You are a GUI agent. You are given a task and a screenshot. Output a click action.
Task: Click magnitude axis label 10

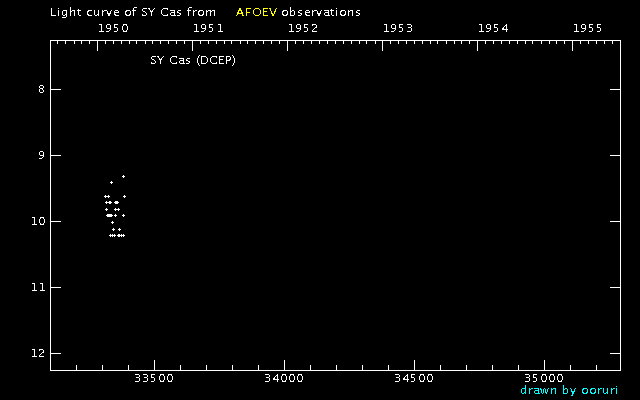point(38,222)
